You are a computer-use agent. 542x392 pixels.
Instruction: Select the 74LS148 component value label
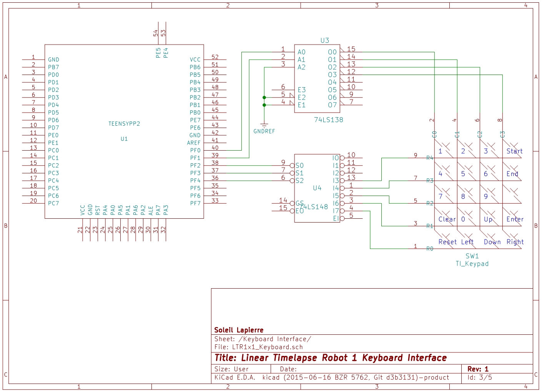coord(314,207)
